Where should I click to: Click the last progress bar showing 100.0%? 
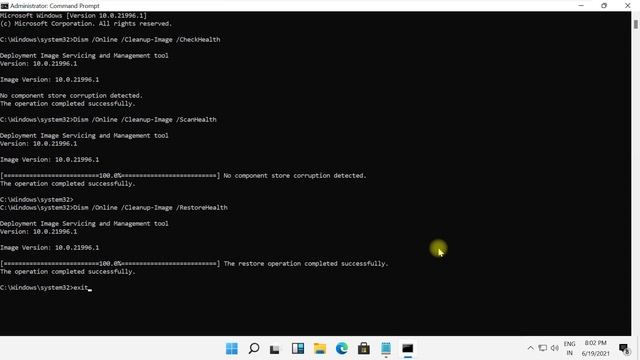pos(110,264)
